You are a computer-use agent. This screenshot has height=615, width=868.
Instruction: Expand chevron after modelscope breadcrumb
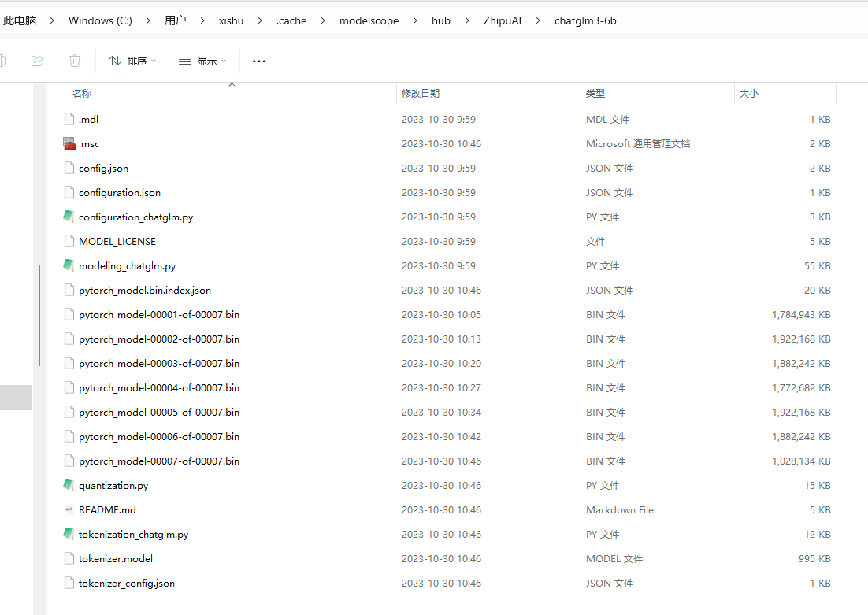tap(414, 20)
